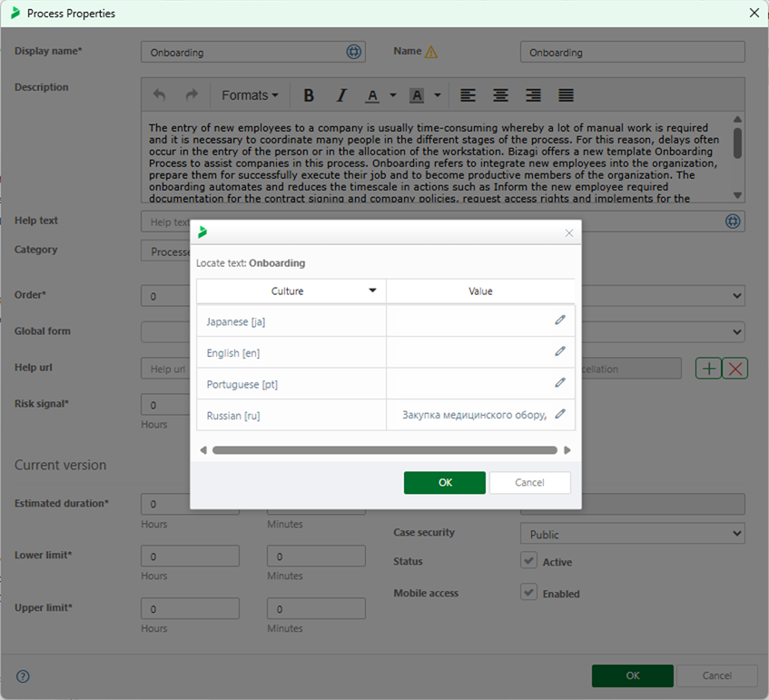Click the red X delete button
Viewport: 769px width, 700px height.
[735, 369]
